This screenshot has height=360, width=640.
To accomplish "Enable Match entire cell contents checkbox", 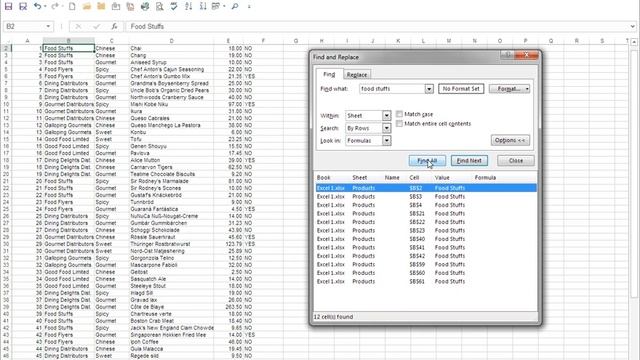I will (400, 123).
